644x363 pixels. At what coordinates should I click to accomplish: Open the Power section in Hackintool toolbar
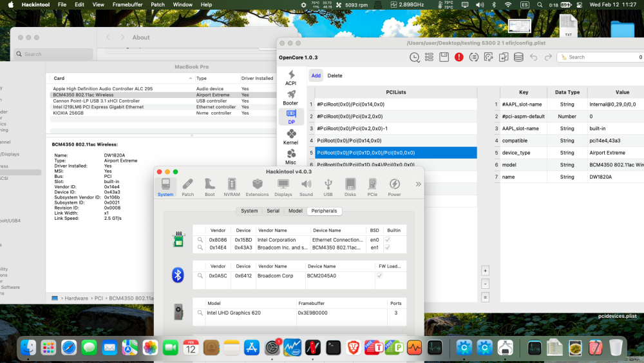394,188
